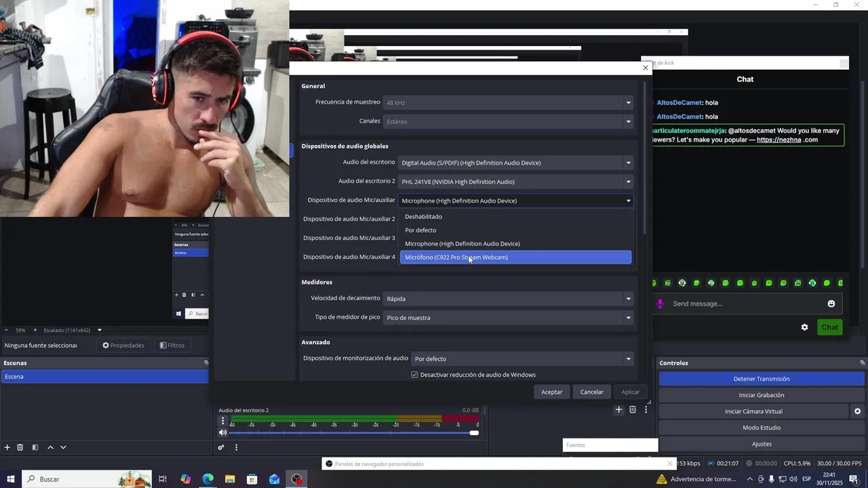Select Microphone (High Definition Audio Device) option
The width and height of the screenshot is (868, 488).
point(515,244)
